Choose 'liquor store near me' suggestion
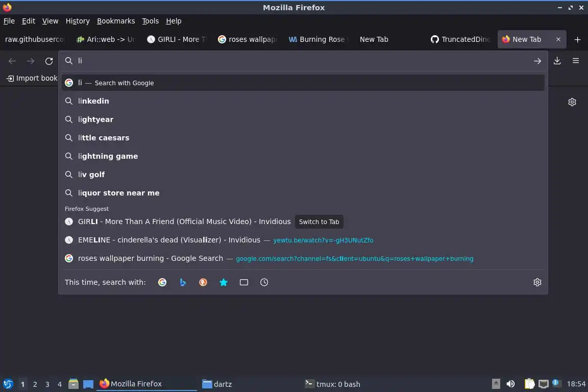 pyautogui.click(x=303, y=193)
